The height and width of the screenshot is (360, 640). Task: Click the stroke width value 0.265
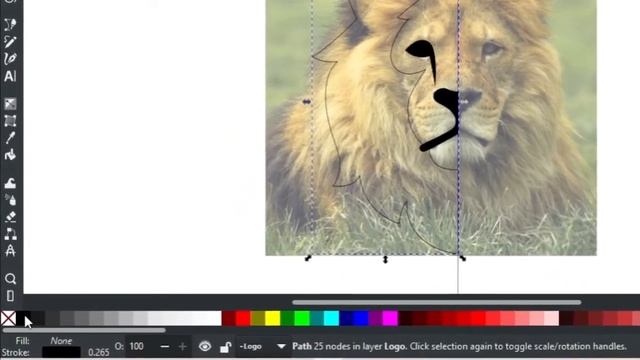(99, 352)
